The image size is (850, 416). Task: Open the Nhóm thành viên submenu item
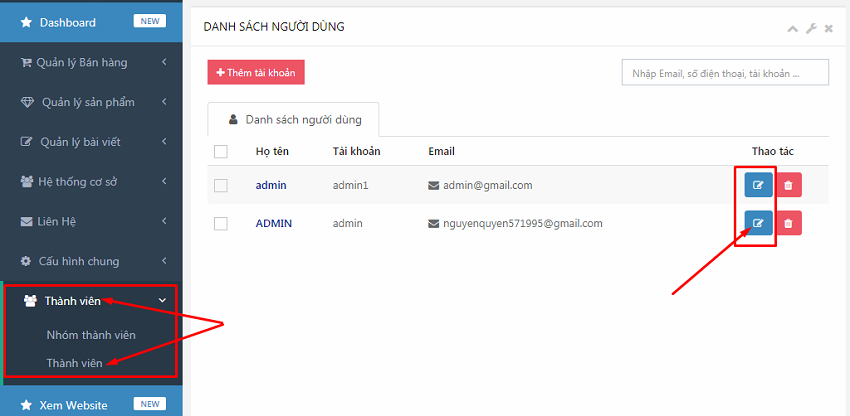(x=91, y=335)
